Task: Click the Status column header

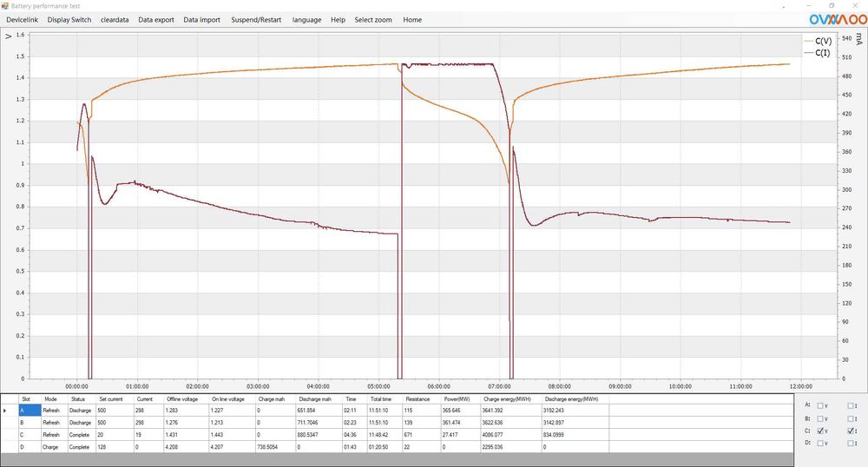Action: 82,399
